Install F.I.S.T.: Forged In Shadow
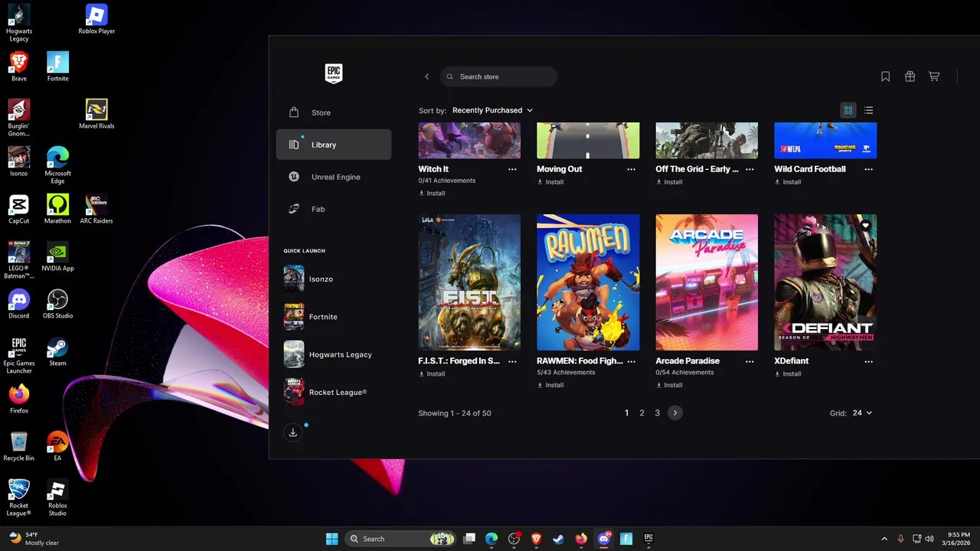Image resolution: width=980 pixels, height=551 pixels. 433,374
